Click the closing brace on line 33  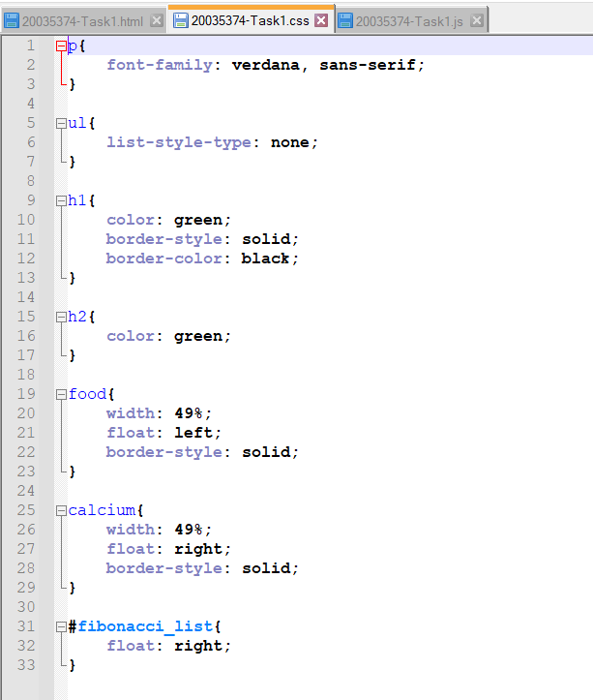pos(73,665)
